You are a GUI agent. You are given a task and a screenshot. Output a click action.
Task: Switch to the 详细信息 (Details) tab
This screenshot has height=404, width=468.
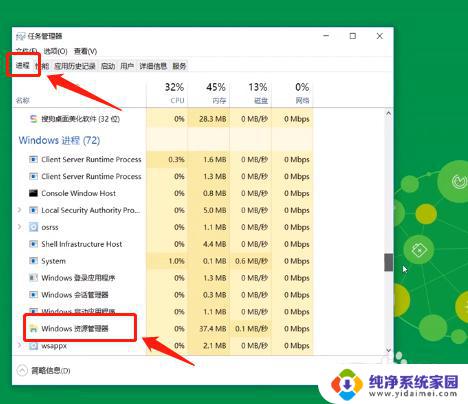(x=153, y=66)
